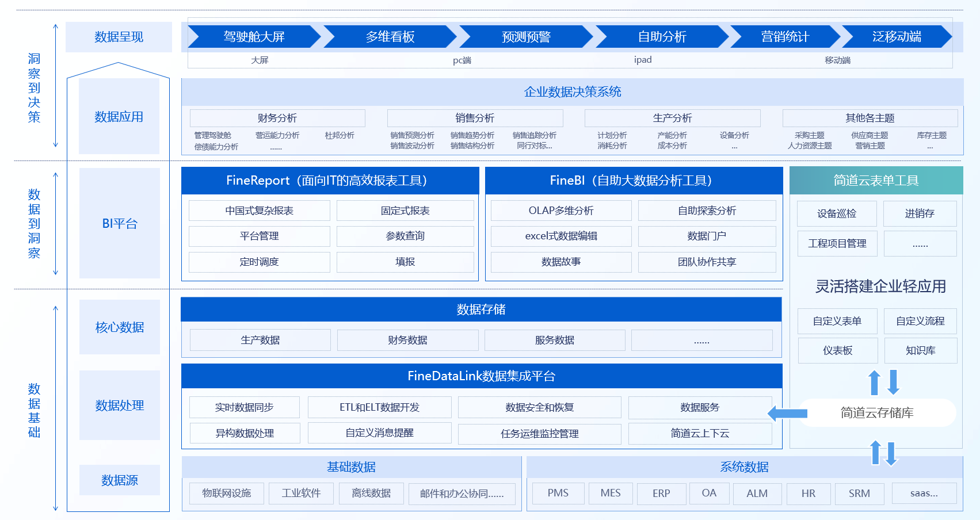Click the 填报 box
This screenshot has width=980, height=520.
point(405,262)
